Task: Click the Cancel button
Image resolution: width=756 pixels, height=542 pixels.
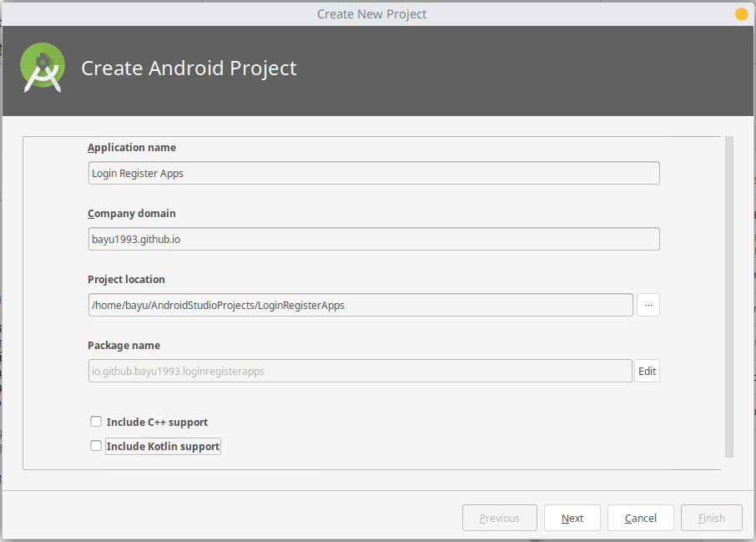Action: 640,518
